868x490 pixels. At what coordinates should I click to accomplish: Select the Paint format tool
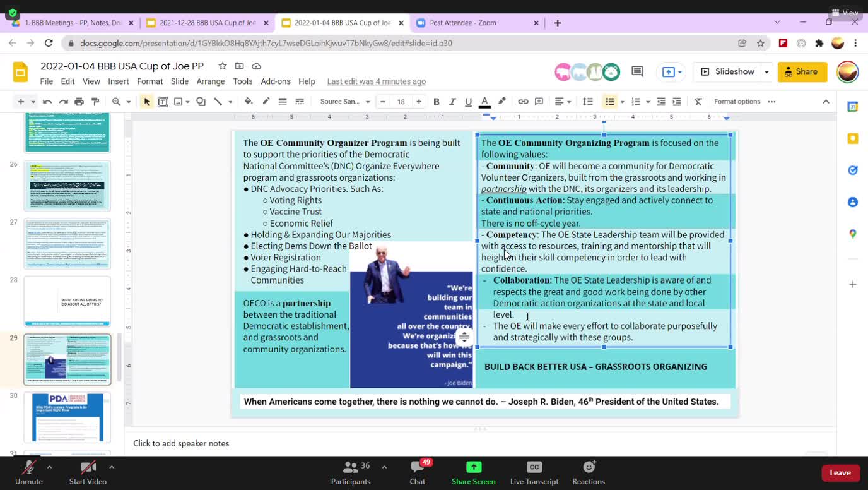click(95, 102)
